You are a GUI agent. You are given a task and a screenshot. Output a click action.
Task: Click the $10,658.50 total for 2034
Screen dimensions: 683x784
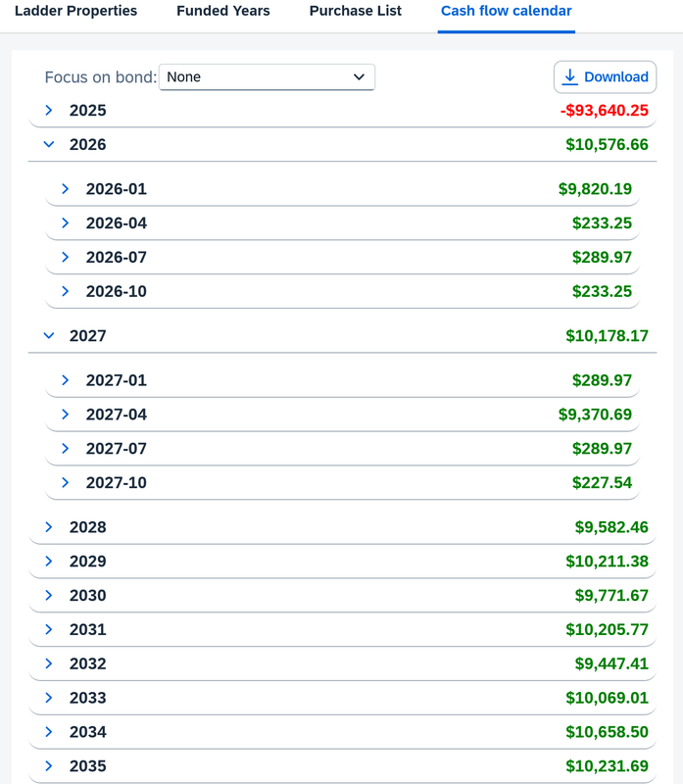pyautogui.click(x=607, y=731)
